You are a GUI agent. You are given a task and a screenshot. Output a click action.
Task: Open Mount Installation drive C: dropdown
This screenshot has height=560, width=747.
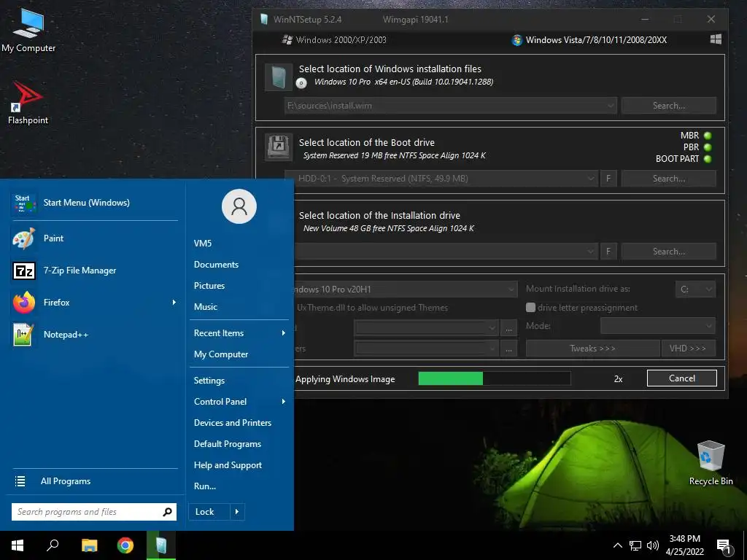(x=695, y=289)
